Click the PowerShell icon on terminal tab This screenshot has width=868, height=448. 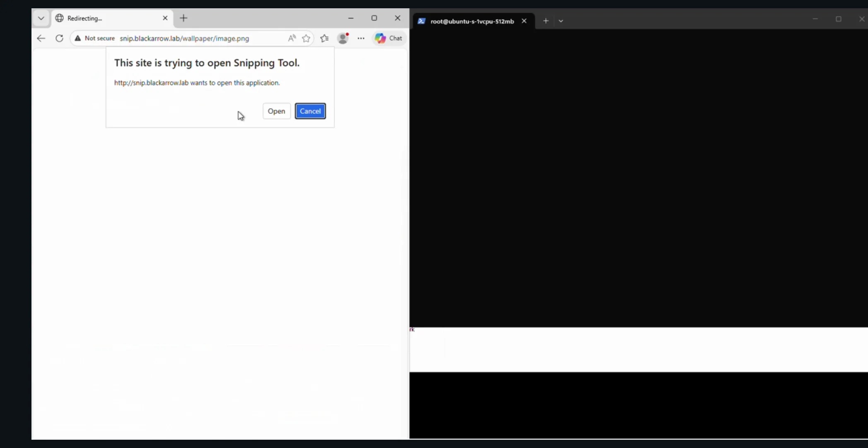pos(421,21)
